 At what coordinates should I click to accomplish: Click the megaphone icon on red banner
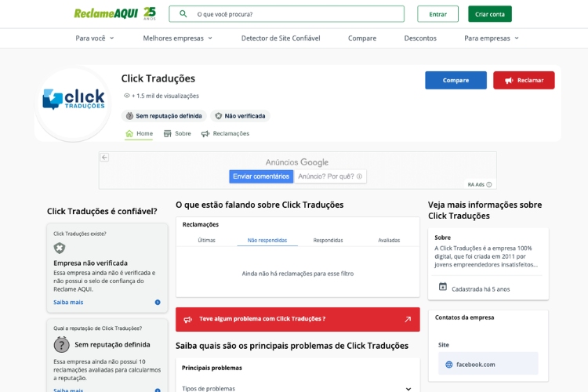click(x=188, y=319)
